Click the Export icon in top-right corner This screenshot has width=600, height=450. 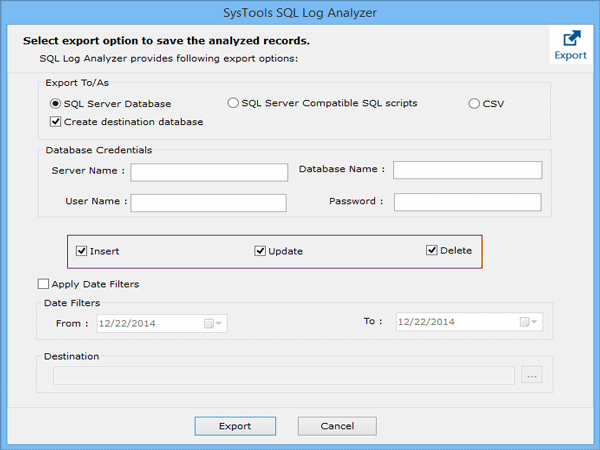(x=571, y=45)
